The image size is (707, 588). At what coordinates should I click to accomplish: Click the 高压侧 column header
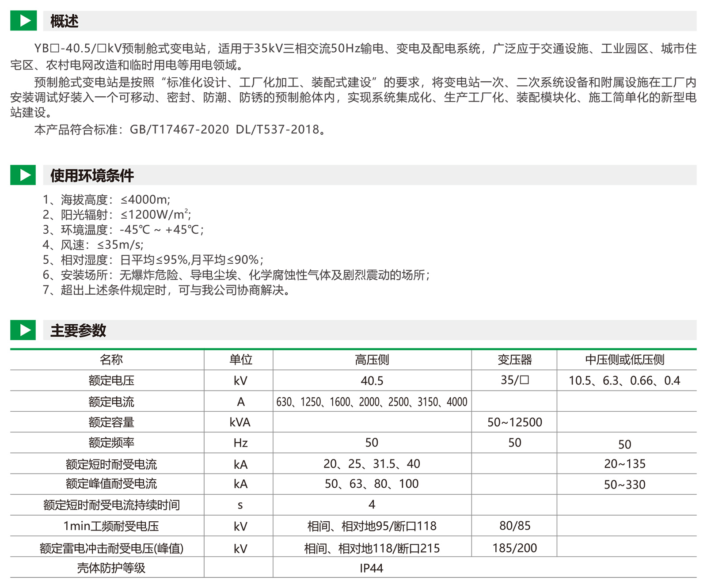tap(372, 360)
